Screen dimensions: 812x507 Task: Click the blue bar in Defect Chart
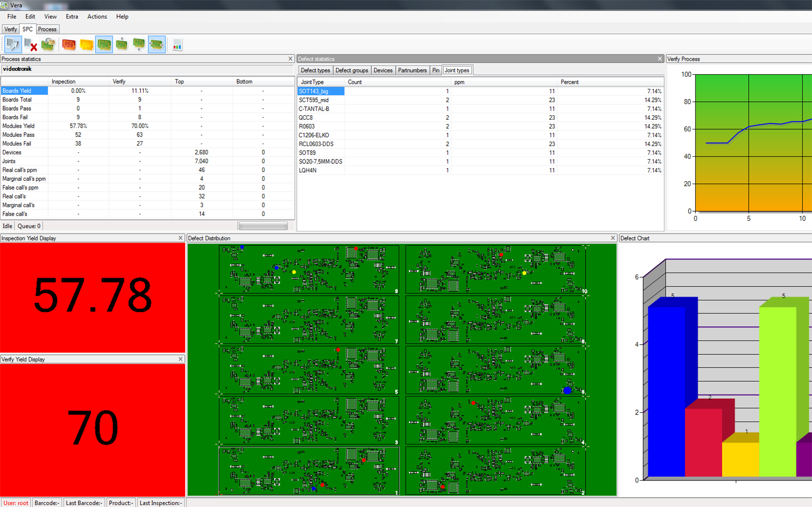[666, 391]
